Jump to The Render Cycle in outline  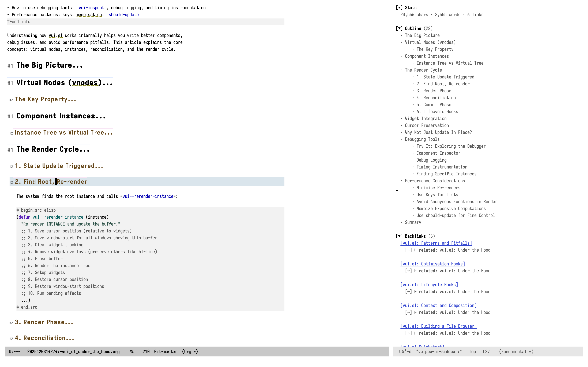point(424,70)
